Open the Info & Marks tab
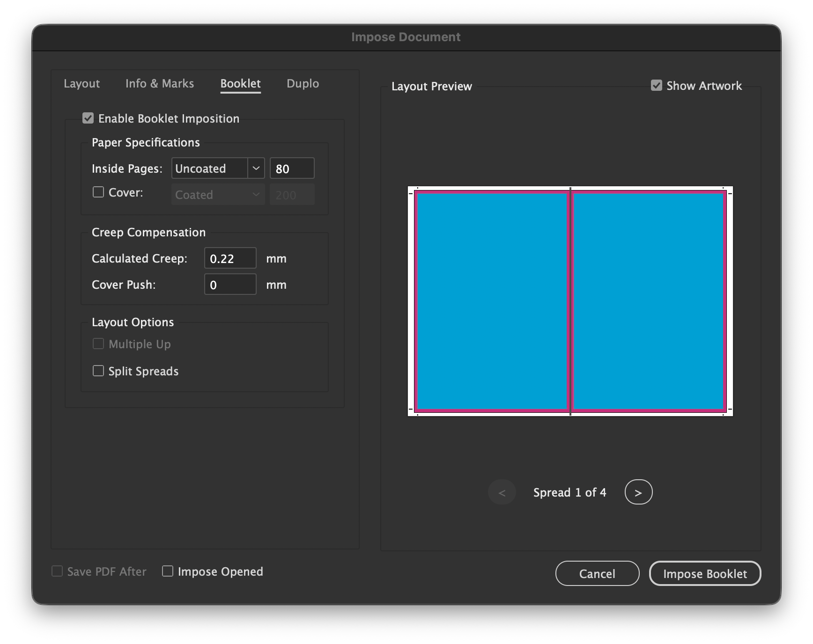The width and height of the screenshot is (813, 644). 160,83
